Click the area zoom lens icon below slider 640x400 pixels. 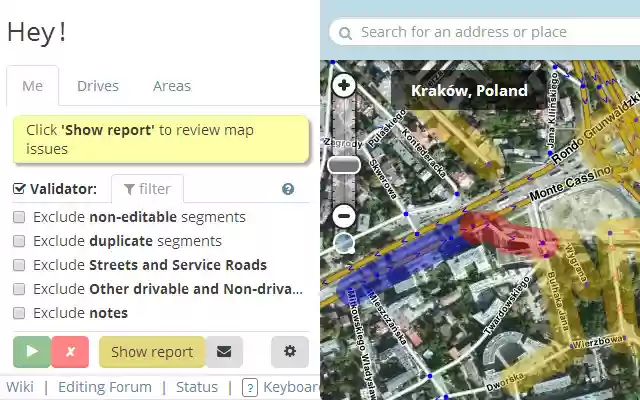pyautogui.click(x=344, y=242)
